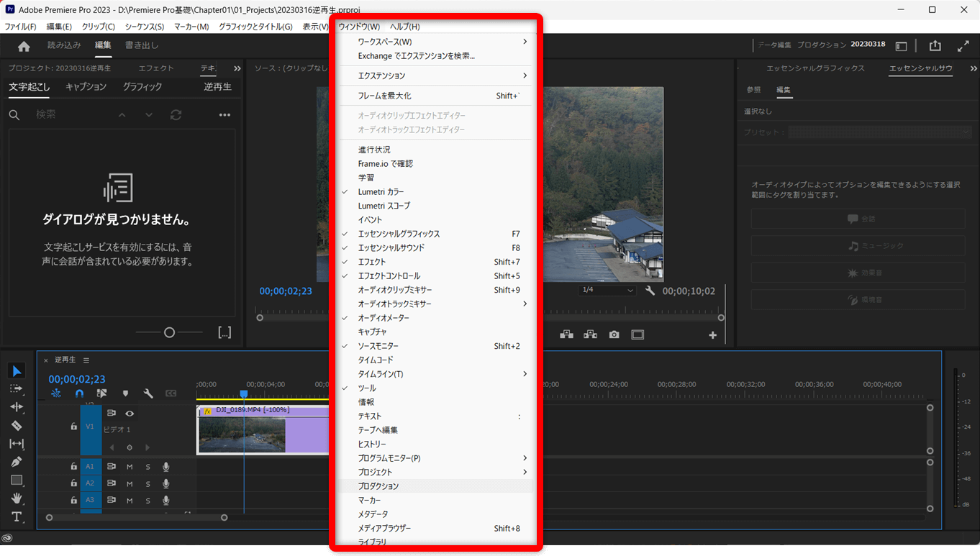Image resolution: width=980 pixels, height=556 pixels.
Task: Show hidden panel tabs chevron in project panel
Action: tap(237, 68)
